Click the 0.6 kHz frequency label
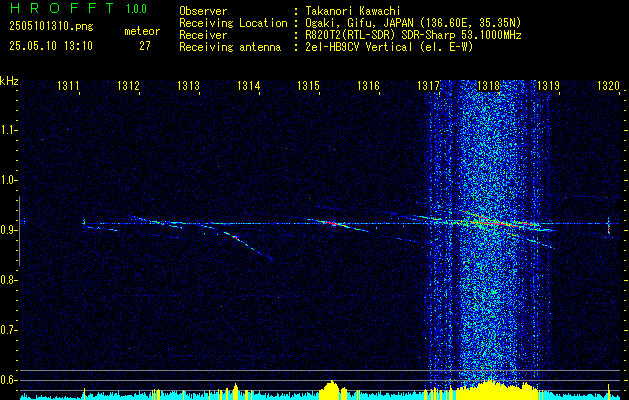This screenshot has height=400, width=629. point(8,380)
